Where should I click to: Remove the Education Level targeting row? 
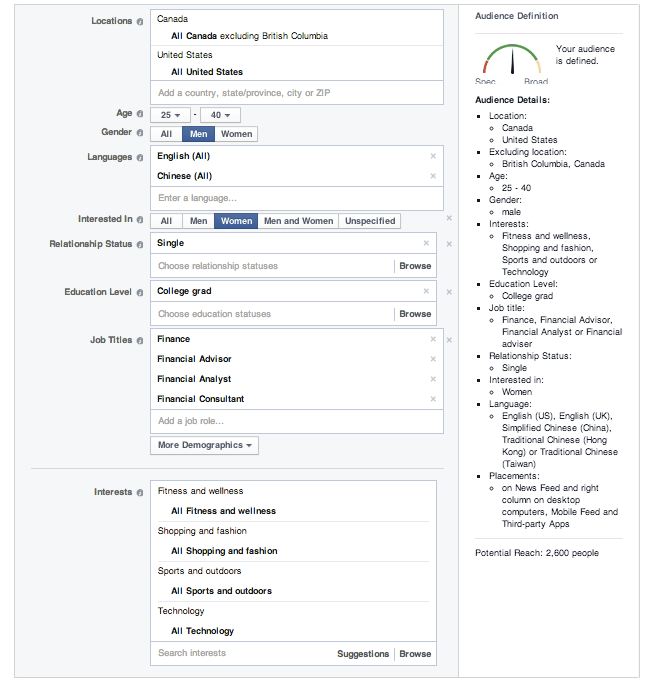click(x=449, y=292)
